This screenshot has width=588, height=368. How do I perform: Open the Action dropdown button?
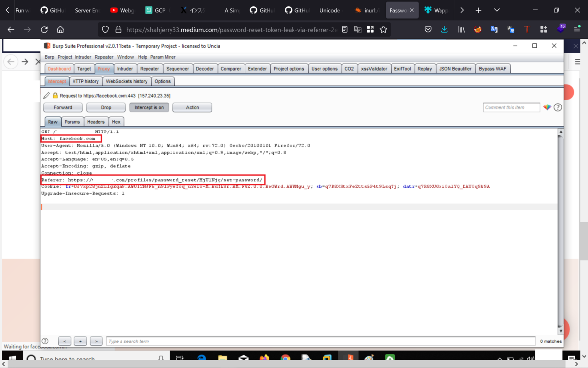tap(192, 107)
